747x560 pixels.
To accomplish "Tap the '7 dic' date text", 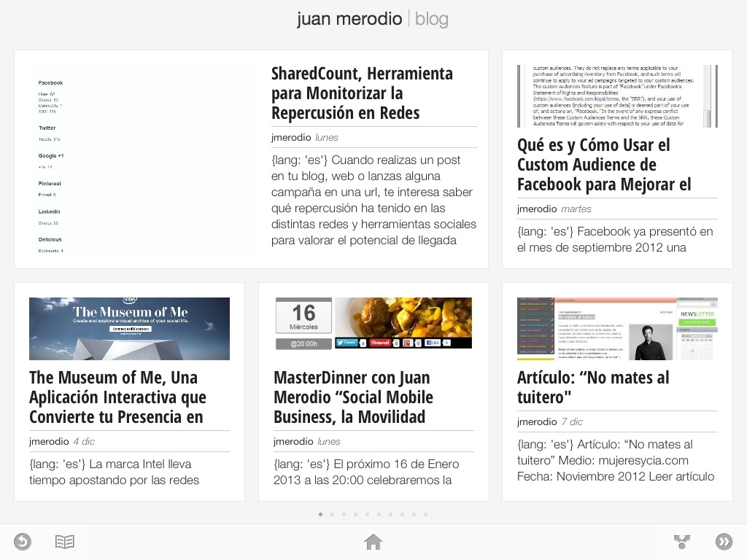I will (572, 422).
